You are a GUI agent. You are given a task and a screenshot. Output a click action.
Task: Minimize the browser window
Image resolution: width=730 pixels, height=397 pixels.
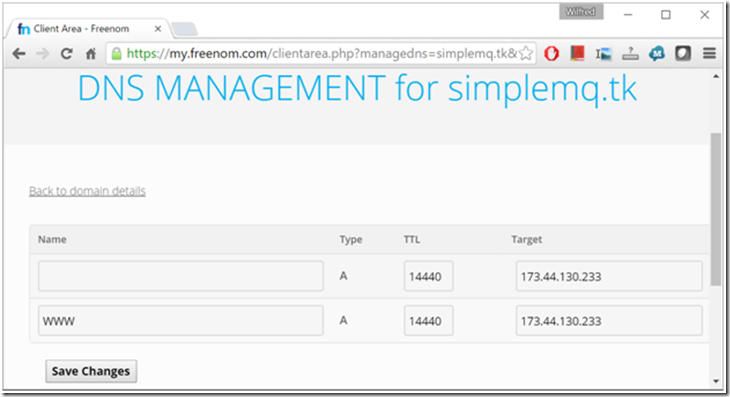(628, 15)
